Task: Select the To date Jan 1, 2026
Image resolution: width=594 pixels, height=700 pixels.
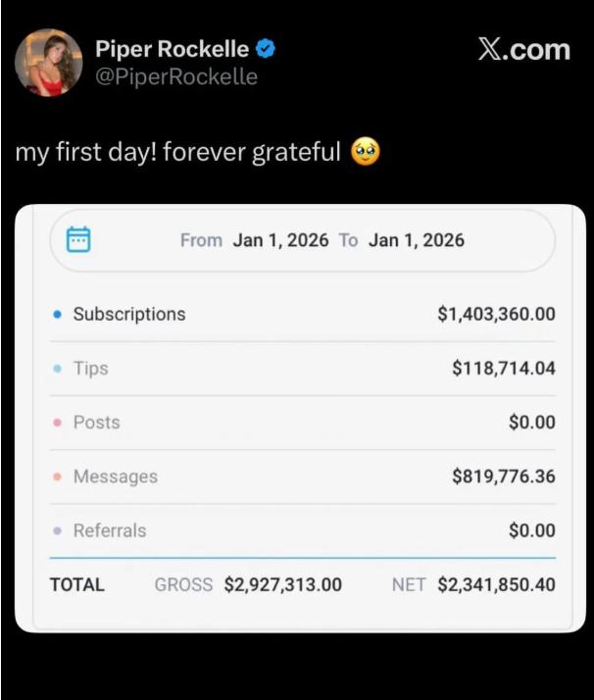Action: click(416, 240)
